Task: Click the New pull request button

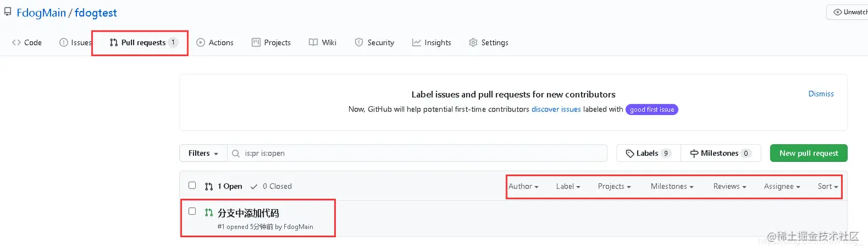Action: pyautogui.click(x=809, y=153)
